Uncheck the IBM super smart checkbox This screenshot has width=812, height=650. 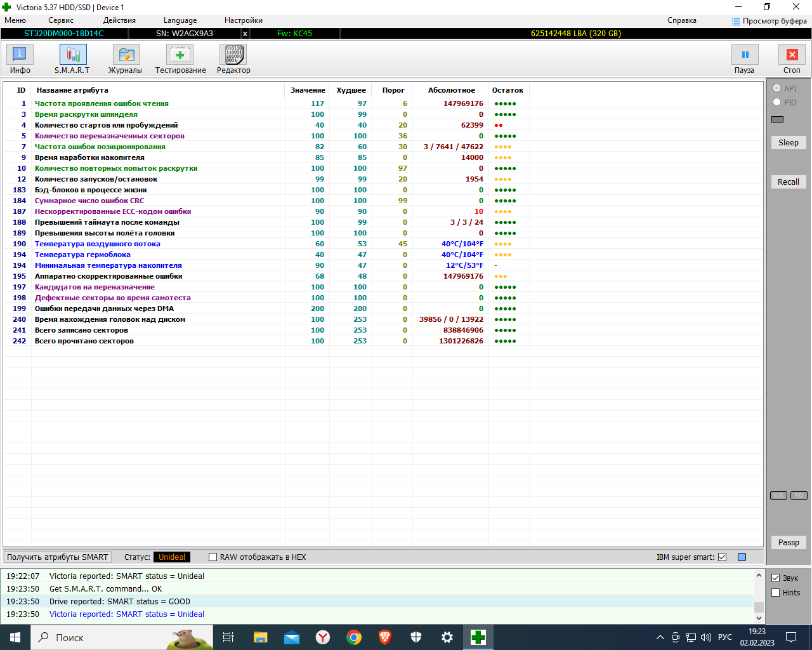click(x=722, y=557)
